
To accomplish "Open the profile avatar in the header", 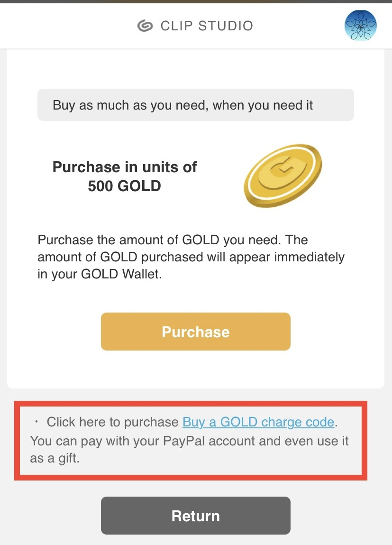I will (x=360, y=26).
